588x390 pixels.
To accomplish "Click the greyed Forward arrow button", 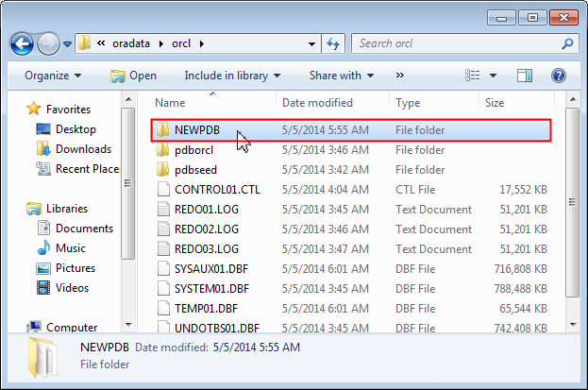I will point(48,44).
